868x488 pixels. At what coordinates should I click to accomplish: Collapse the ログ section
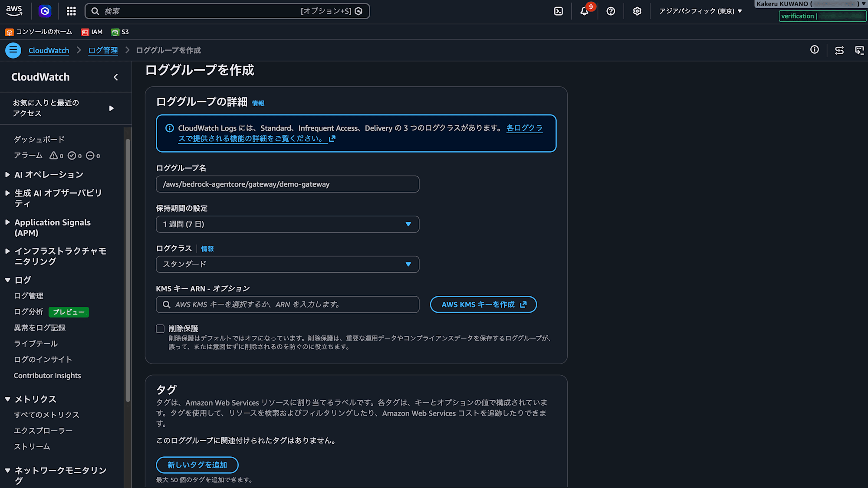(7, 280)
